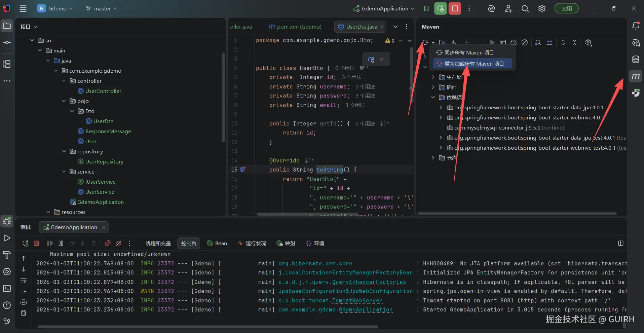Click the 试用 trial button

(x=566, y=9)
